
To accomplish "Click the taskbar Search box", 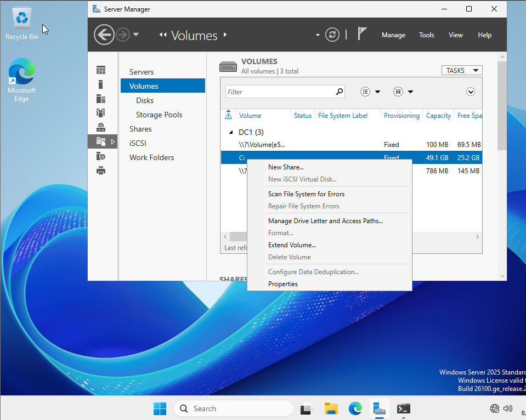I will coord(234,408).
